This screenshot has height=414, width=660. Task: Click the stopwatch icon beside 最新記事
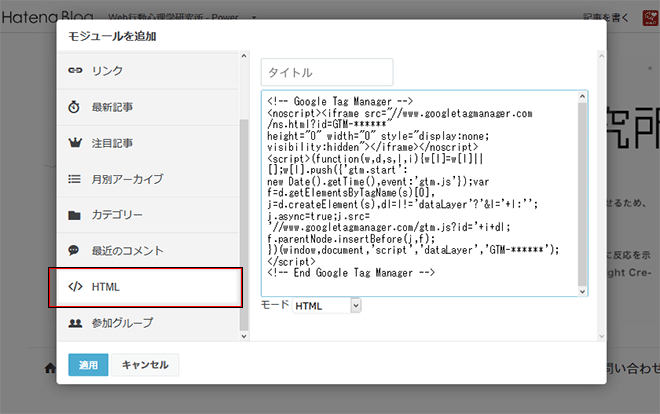74,107
